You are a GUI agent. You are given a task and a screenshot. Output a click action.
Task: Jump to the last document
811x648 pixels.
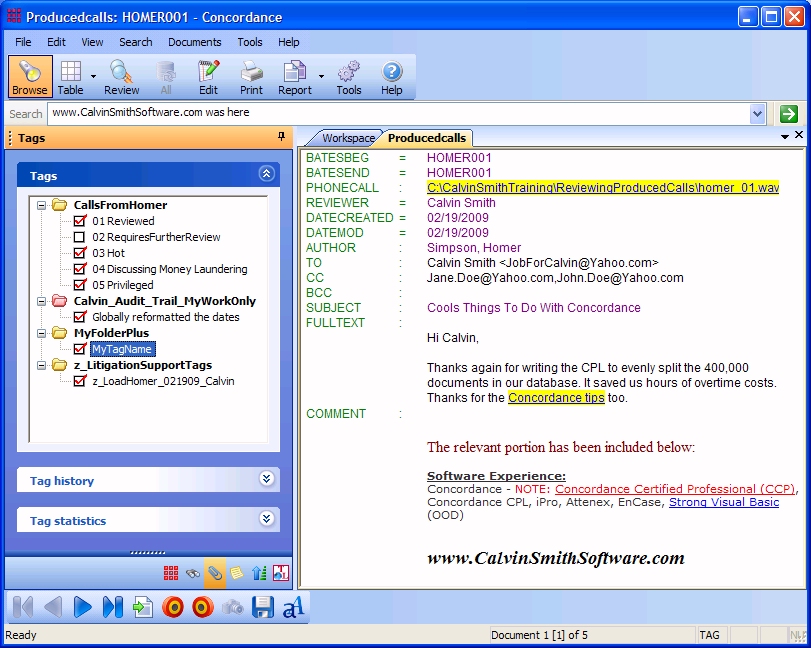tap(113, 607)
